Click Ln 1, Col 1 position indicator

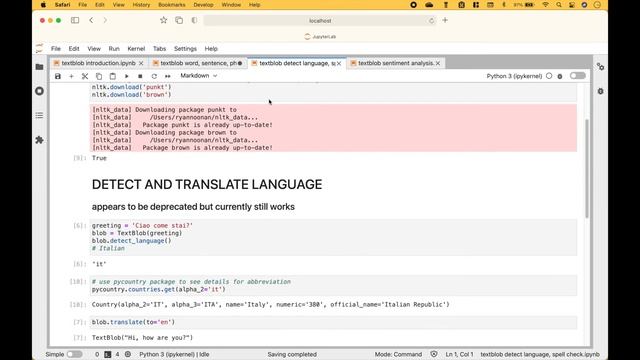click(x=460, y=354)
